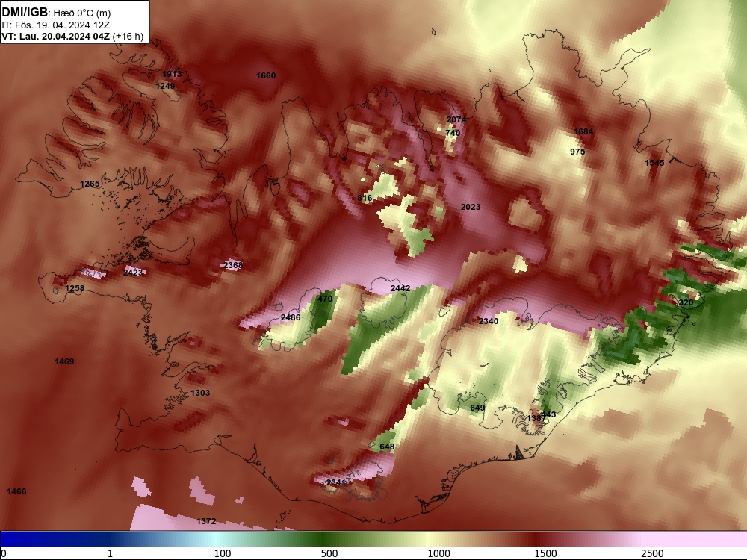The image size is (747, 560).
Task: Click the 816 height label
Action: 365,198
